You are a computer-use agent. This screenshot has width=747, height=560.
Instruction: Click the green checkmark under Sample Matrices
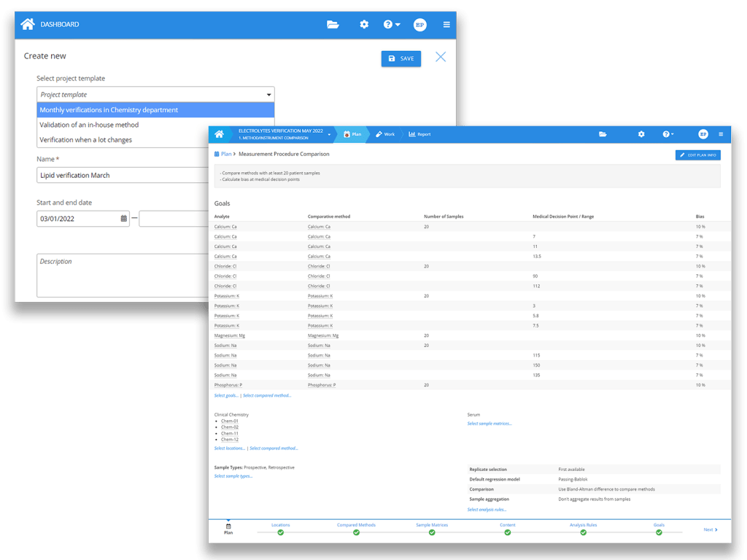coord(432,533)
